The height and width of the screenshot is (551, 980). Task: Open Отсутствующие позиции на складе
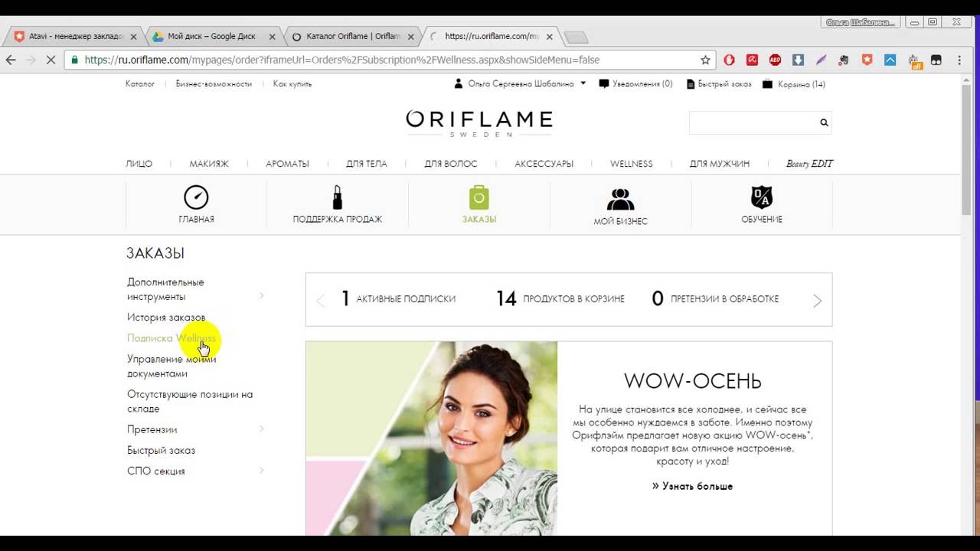190,401
